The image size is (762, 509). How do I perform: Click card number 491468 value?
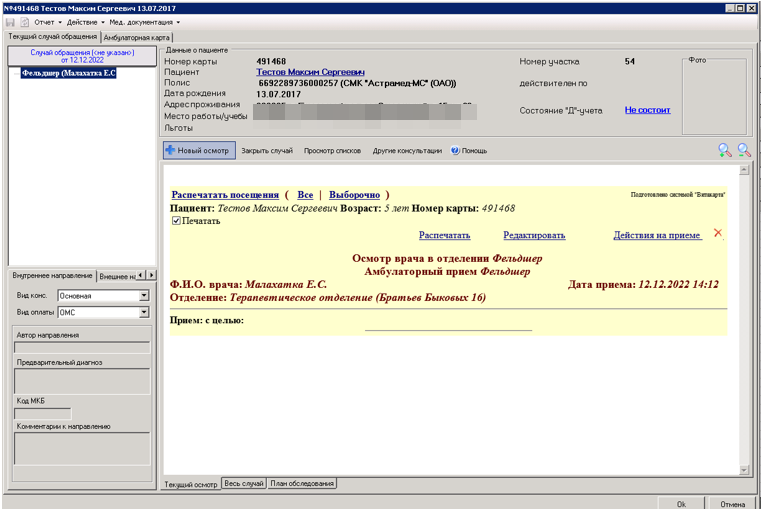271,61
